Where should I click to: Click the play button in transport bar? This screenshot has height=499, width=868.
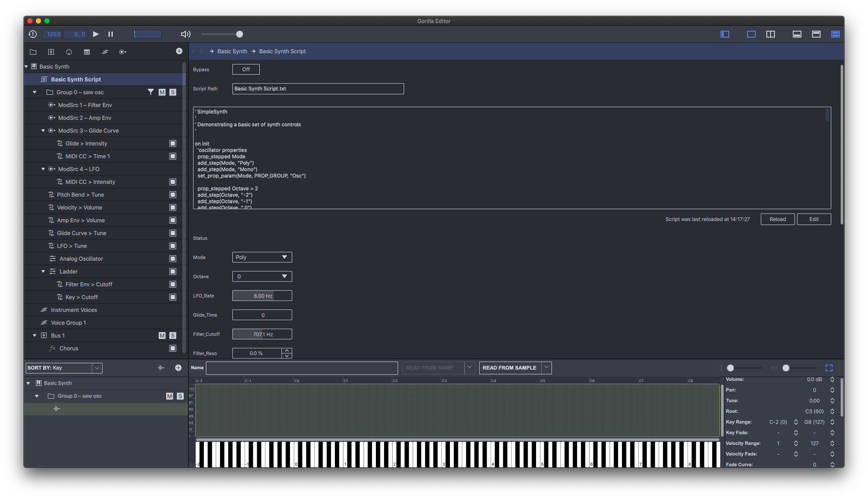coord(96,34)
